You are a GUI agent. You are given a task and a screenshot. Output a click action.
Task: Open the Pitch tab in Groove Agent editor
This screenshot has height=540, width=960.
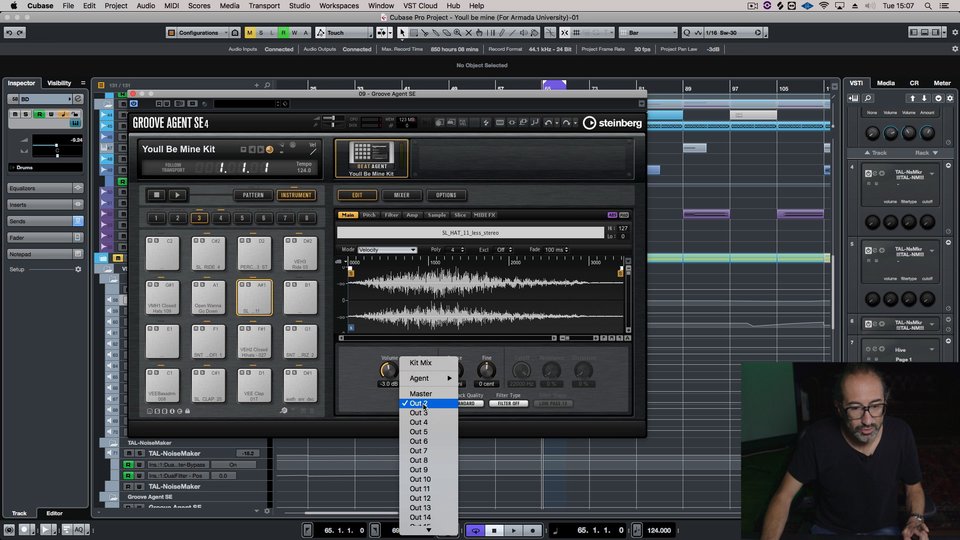(369, 215)
